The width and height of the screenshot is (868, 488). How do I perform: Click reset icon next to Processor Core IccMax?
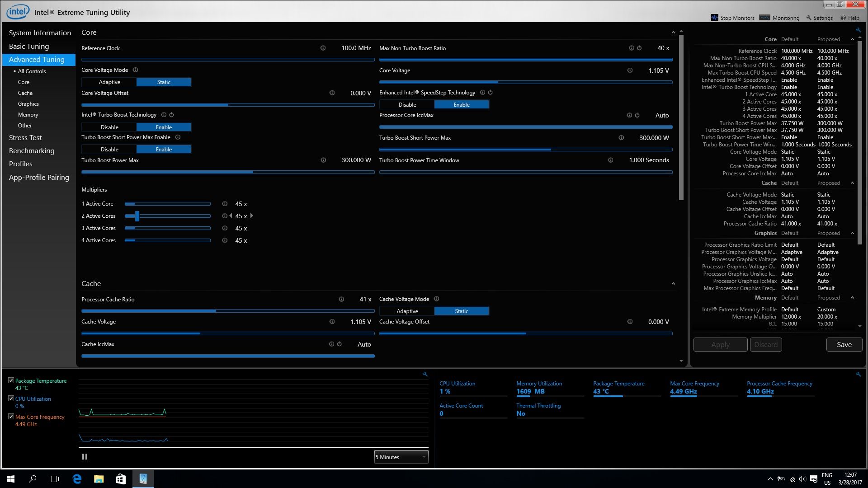(x=637, y=115)
